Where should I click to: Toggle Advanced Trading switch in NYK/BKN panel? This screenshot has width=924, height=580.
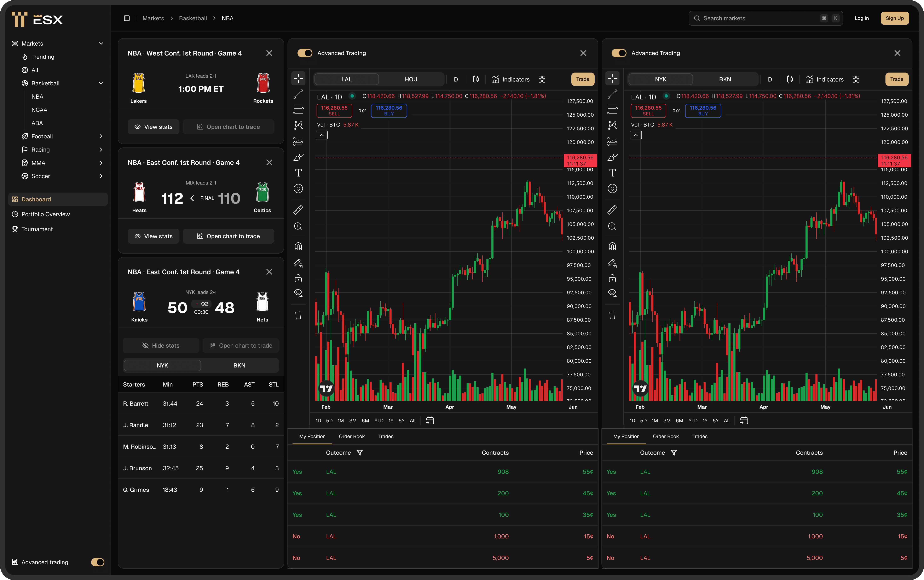619,53
